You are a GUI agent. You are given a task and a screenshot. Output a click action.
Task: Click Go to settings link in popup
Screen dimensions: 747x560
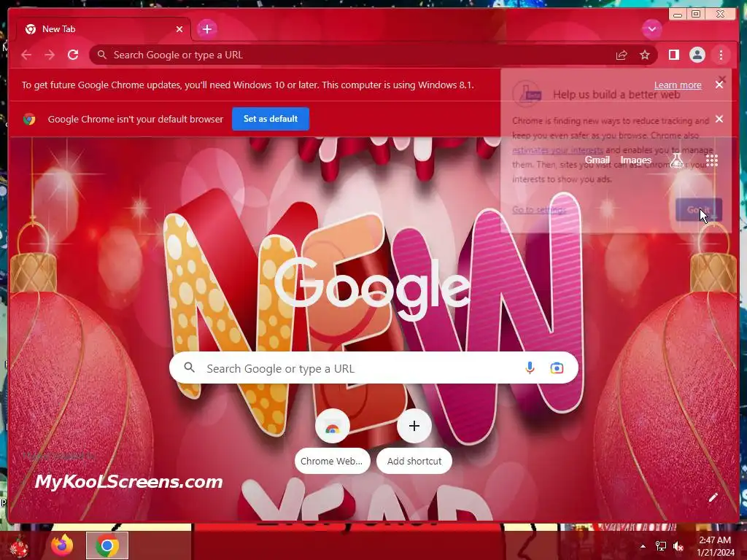[x=539, y=210]
